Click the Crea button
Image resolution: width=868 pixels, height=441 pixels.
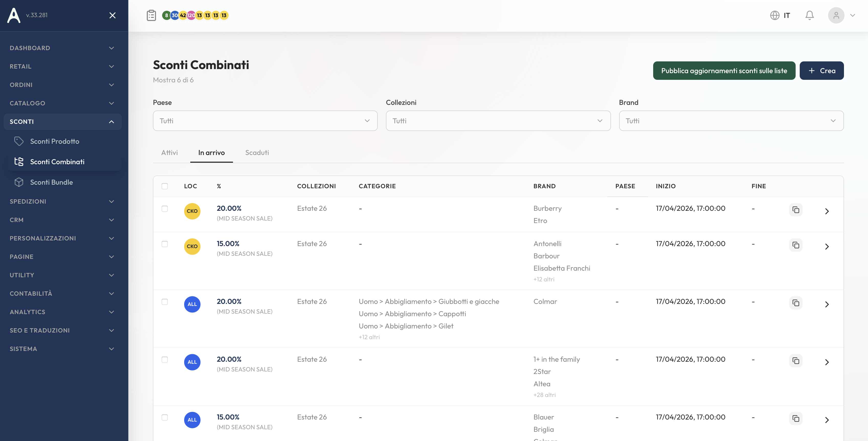[821, 70]
